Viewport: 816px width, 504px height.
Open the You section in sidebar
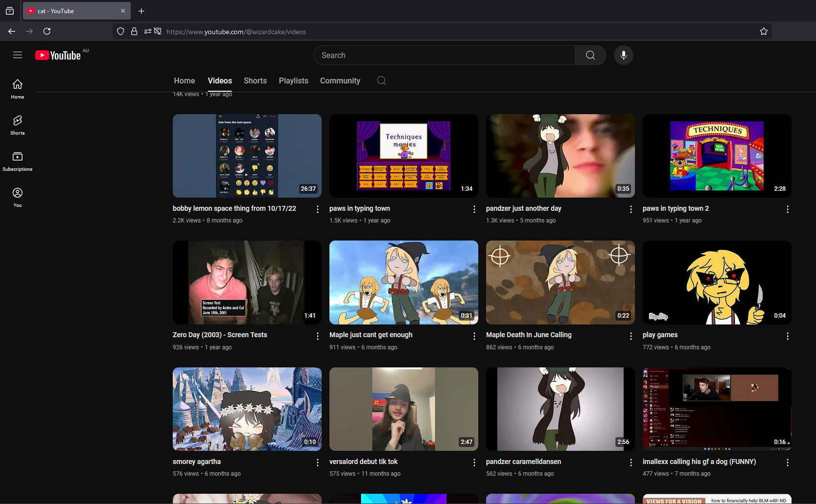[x=18, y=198]
